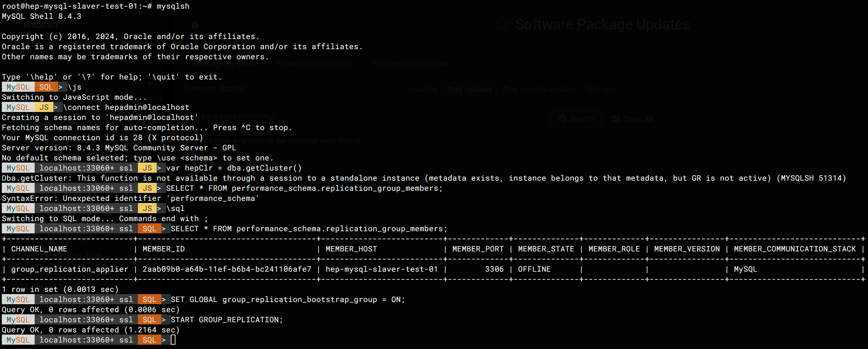This screenshot has height=349, width=868.
Task: Click the terminal block cursor at the prompt
Action: (173, 340)
